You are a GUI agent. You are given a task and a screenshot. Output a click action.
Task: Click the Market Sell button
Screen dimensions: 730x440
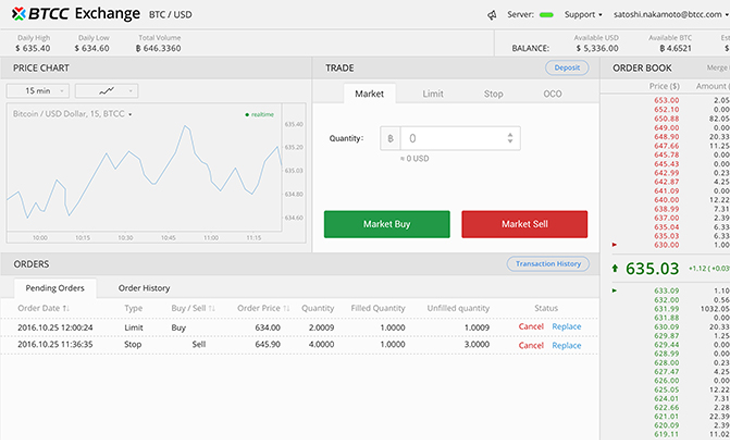[x=524, y=224]
